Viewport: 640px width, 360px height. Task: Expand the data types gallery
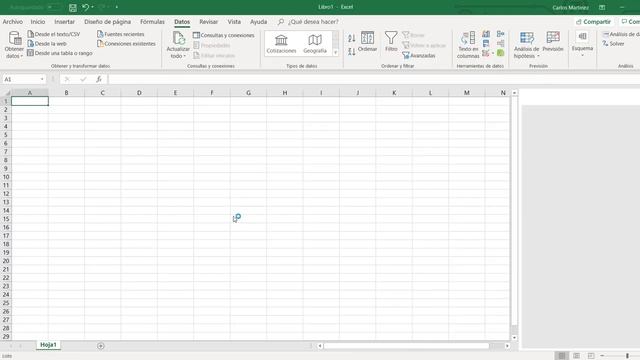coord(336,52)
